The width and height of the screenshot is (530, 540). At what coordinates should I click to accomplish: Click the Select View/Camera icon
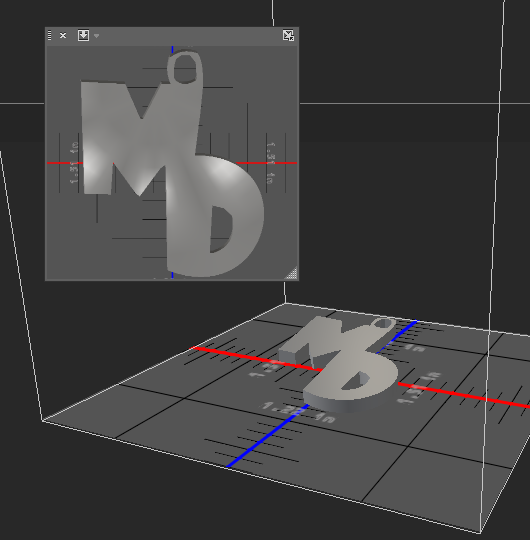[x=83, y=35]
